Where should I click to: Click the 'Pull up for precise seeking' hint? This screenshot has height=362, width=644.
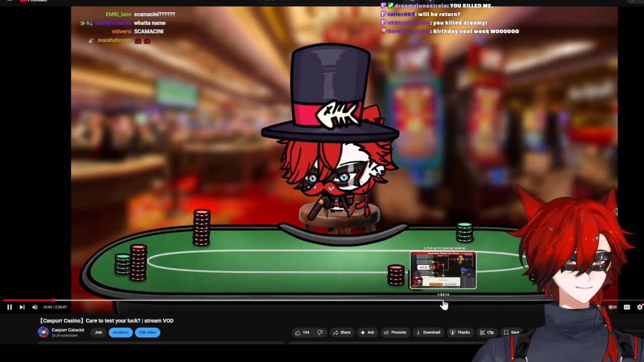point(444,248)
